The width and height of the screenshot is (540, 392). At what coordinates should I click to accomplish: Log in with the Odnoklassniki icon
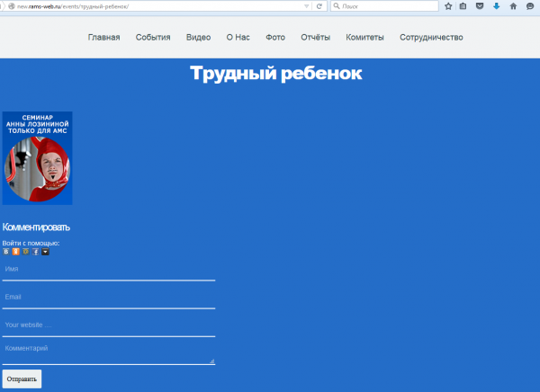click(16, 252)
